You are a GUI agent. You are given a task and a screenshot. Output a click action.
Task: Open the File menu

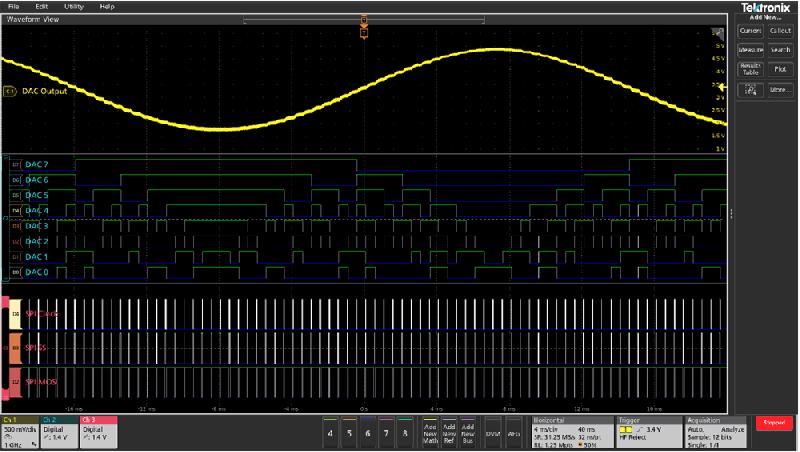[14, 6]
